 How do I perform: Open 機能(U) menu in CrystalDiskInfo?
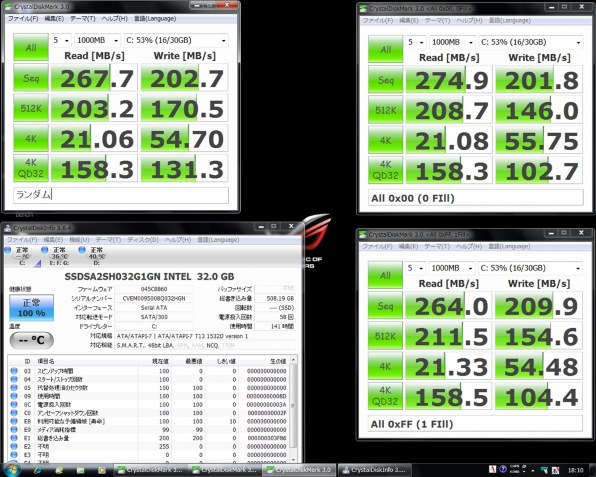[x=79, y=240]
